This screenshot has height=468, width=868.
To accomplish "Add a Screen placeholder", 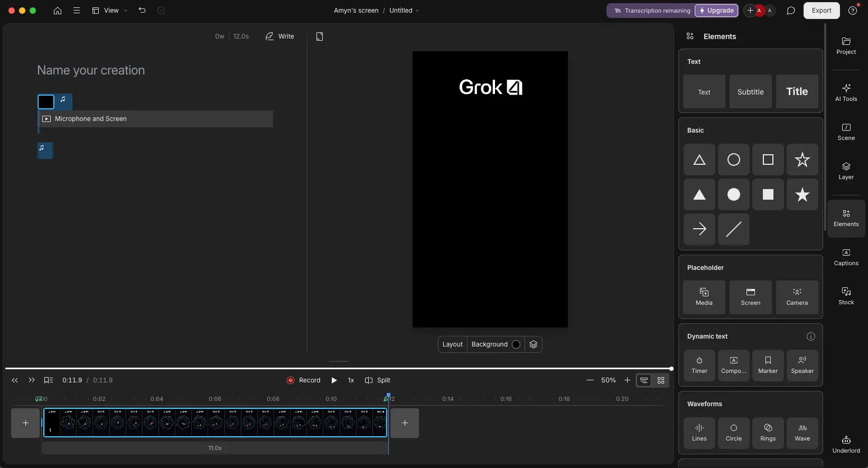I will click(x=751, y=297).
